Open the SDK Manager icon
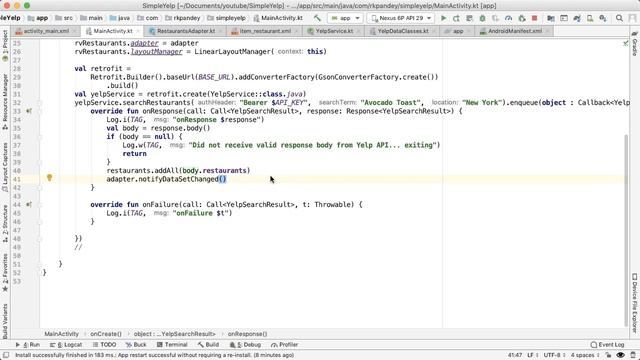The height and width of the screenshot is (360, 640). point(603,18)
